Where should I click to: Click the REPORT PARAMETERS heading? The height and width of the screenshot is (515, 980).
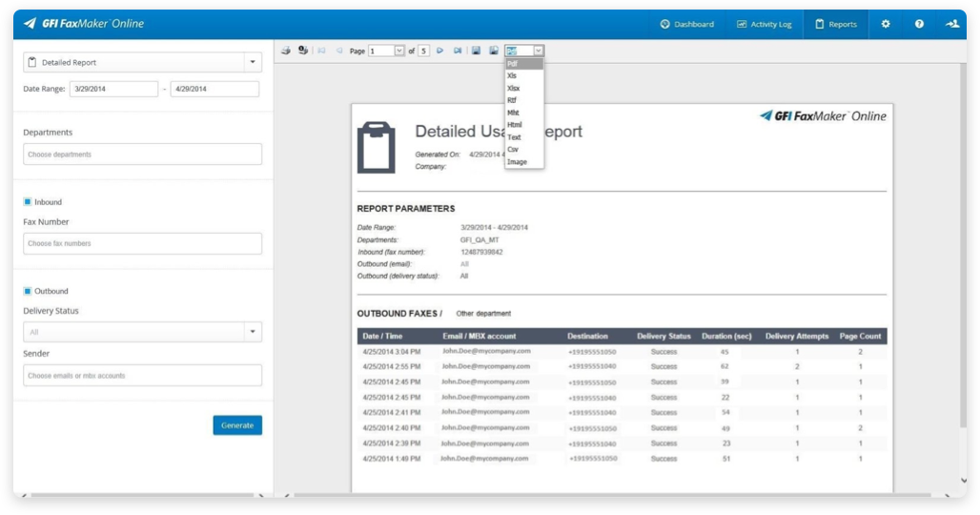tap(405, 209)
